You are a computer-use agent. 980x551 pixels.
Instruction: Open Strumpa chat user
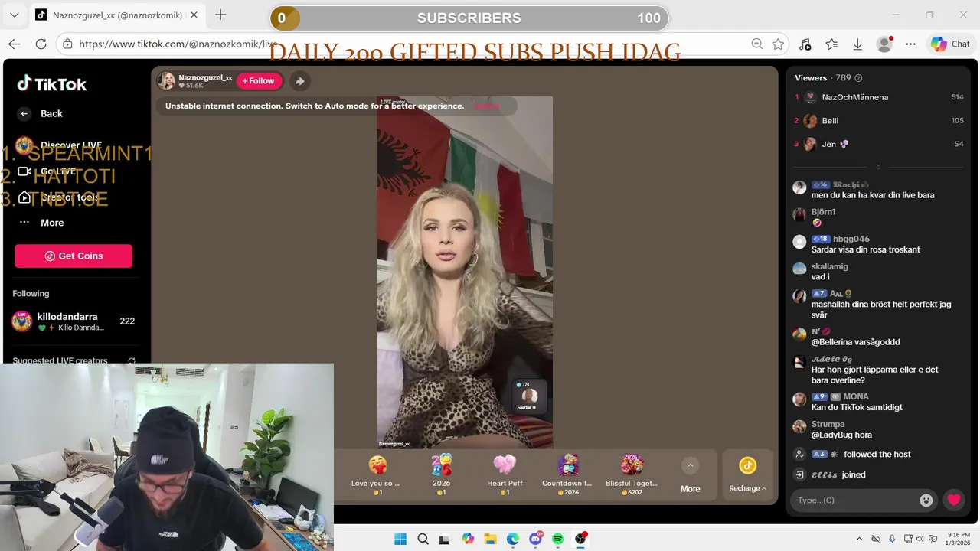[x=828, y=424]
